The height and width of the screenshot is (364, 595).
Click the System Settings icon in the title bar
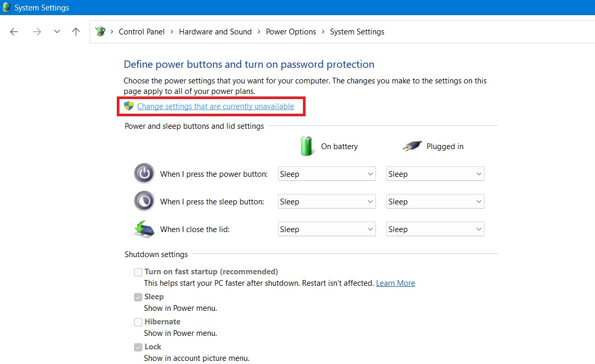click(6, 7)
